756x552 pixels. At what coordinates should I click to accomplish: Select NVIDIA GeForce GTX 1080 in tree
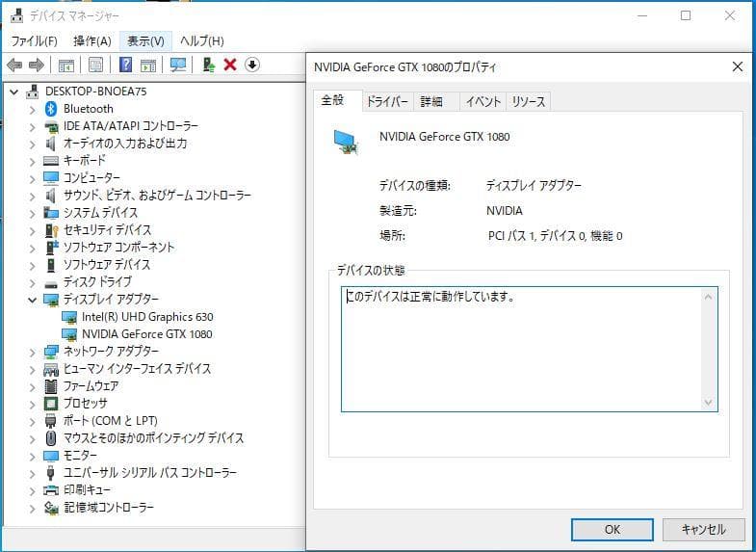click(x=147, y=334)
